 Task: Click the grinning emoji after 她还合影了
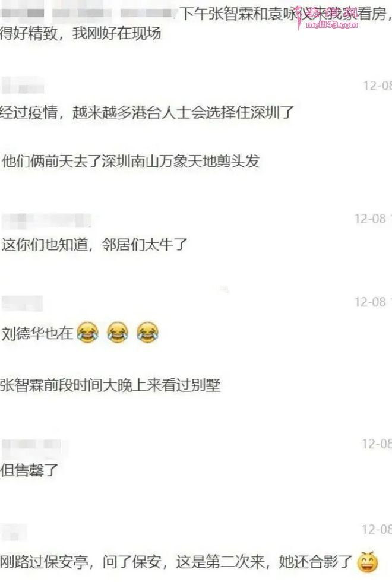[367, 562]
